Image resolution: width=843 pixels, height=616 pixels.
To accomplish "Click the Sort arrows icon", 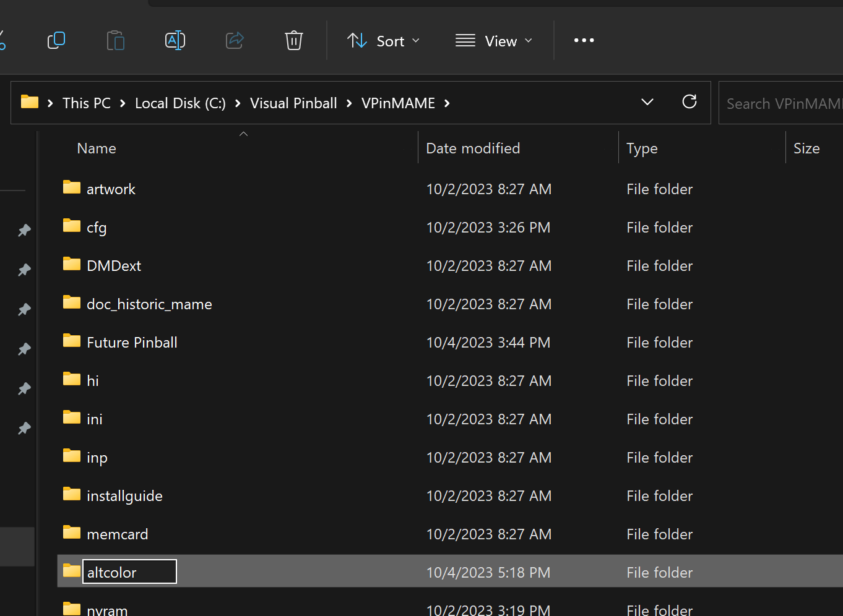I will pos(357,40).
